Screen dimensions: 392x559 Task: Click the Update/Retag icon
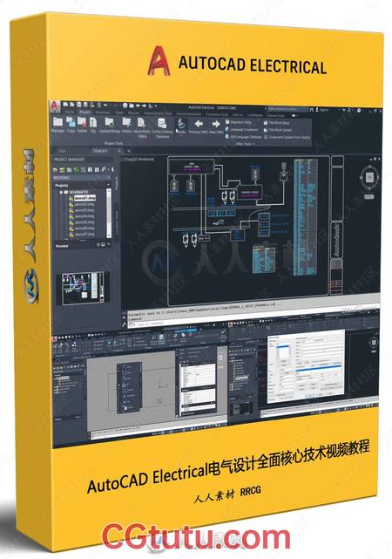coord(109,122)
